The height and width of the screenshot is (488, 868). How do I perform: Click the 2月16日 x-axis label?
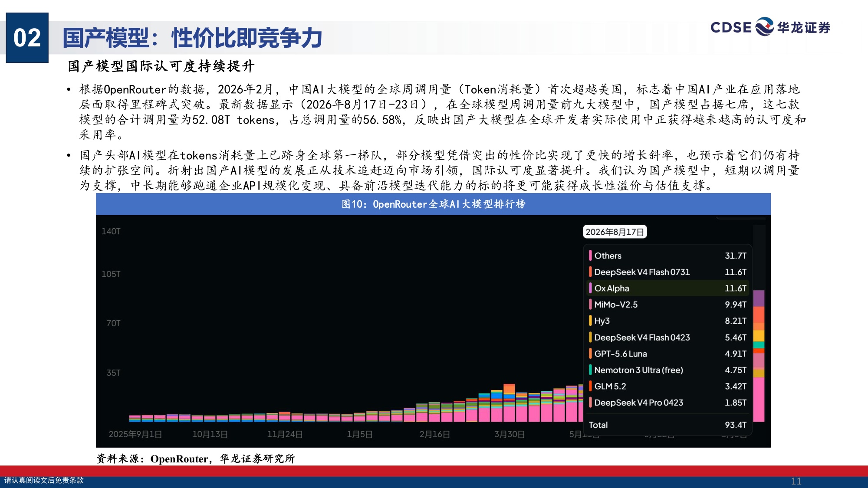(x=434, y=434)
